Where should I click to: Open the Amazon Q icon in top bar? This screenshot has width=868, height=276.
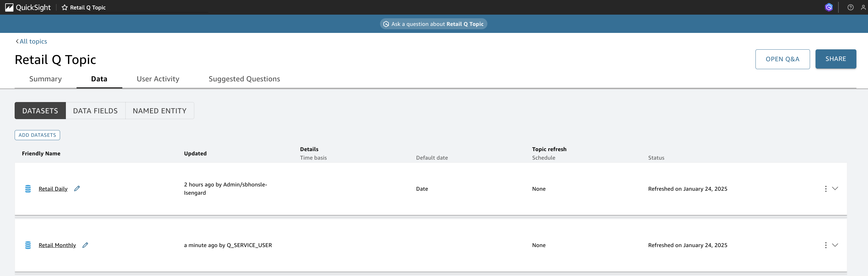(x=829, y=7)
